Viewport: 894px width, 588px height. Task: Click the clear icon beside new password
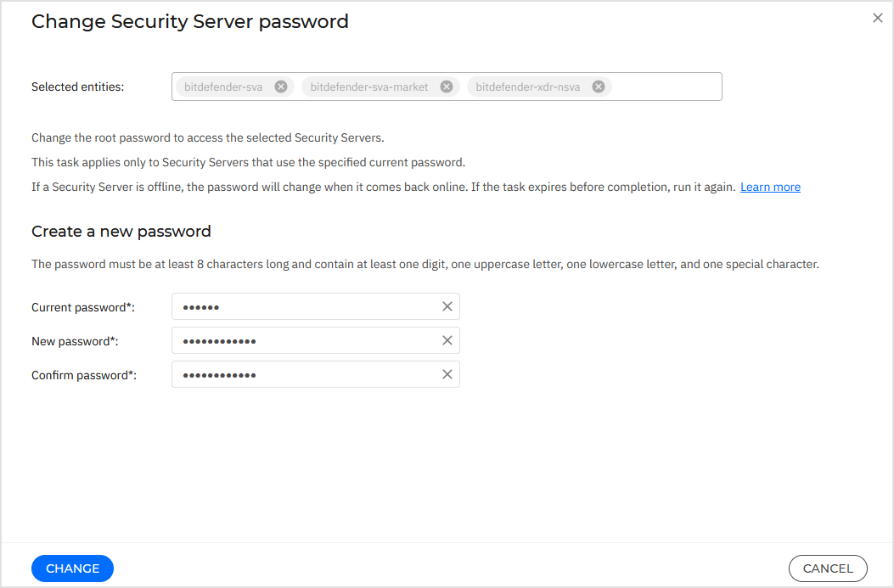[447, 340]
